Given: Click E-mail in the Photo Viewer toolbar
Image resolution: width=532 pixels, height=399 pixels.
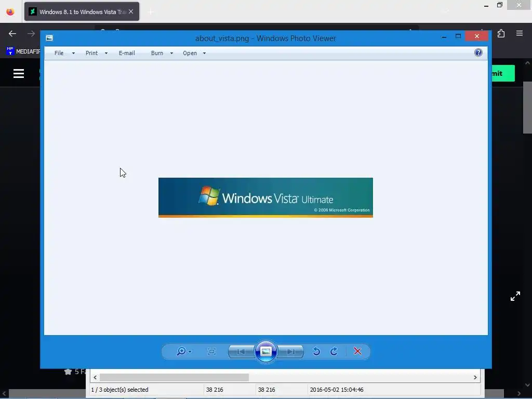Looking at the screenshot, I should pos(127,53).
